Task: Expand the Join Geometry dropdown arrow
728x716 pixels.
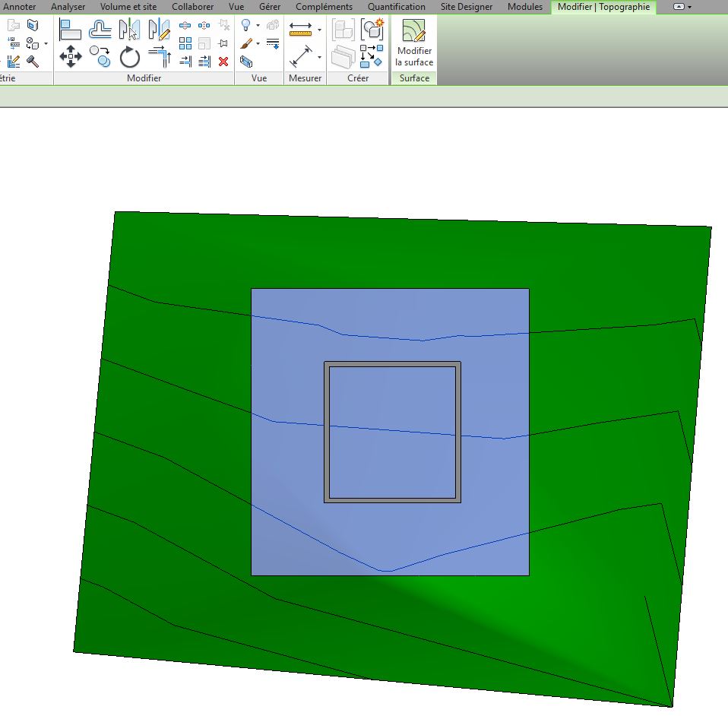Action: 46,44
